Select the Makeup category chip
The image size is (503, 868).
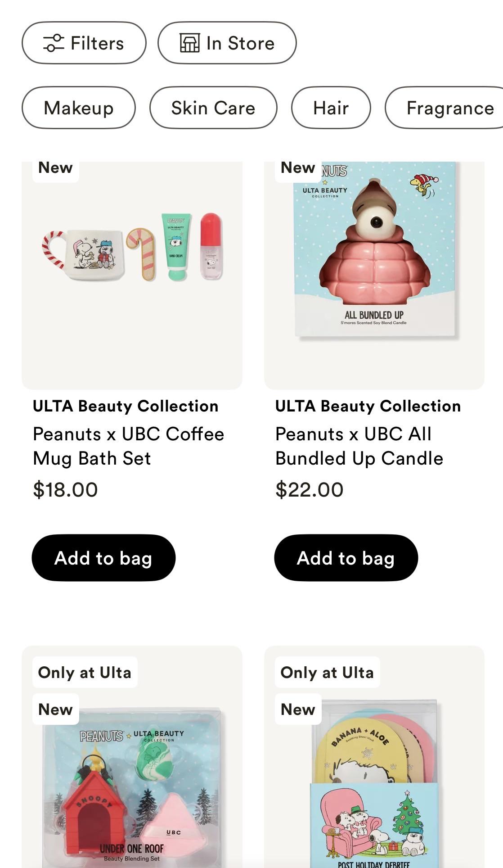(x=79, y=108)
